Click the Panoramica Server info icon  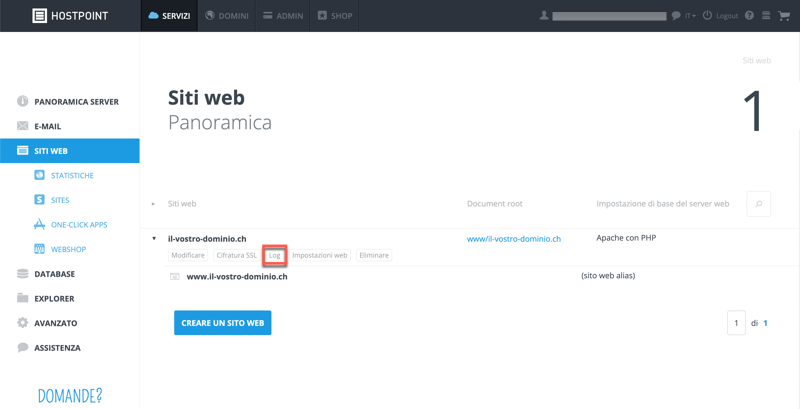pyautogui.click(x=22, y=101)
